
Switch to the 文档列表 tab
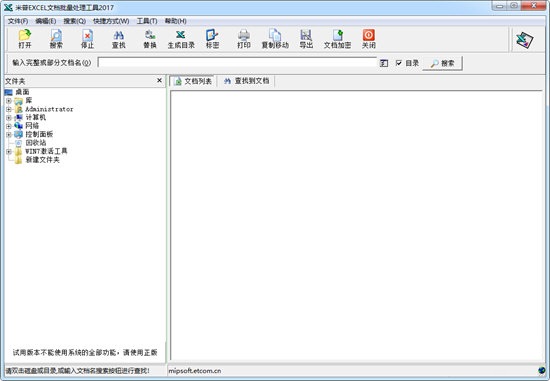193,81
